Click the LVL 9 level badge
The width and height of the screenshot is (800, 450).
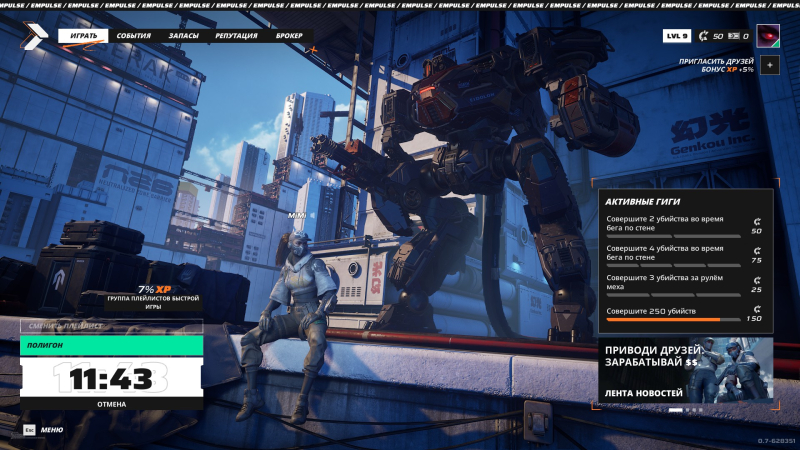tap(677, 36)
